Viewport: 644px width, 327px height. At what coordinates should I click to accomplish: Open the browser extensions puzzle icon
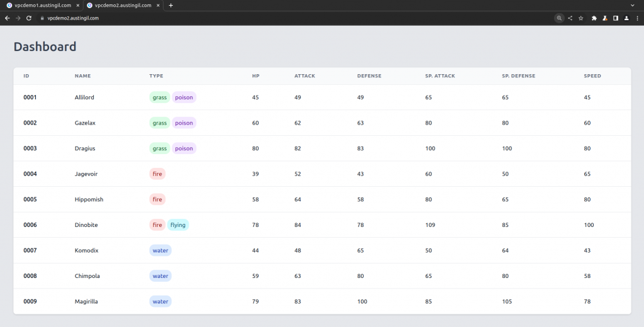(594, 18)
